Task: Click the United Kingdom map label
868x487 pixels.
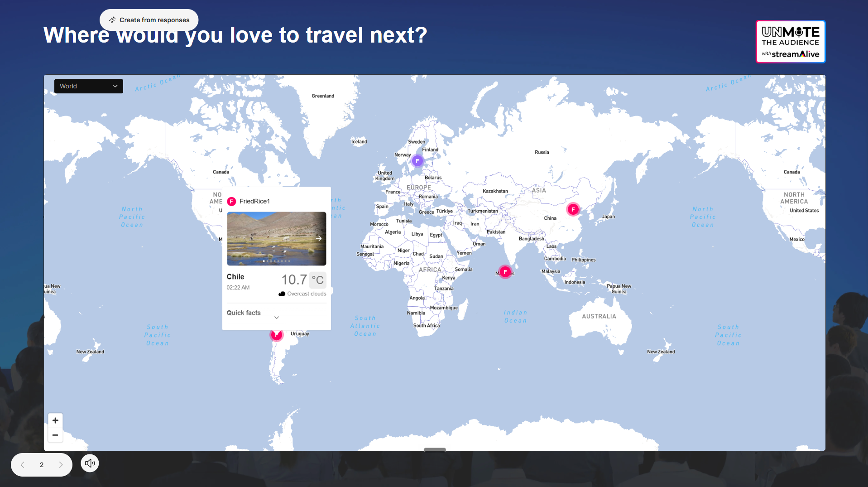Action: [x=385, y=176]
